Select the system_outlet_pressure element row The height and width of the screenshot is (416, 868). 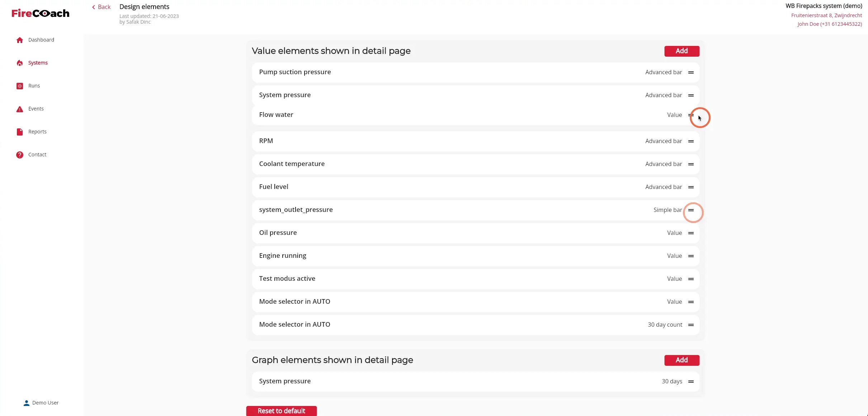coord(476,210)
